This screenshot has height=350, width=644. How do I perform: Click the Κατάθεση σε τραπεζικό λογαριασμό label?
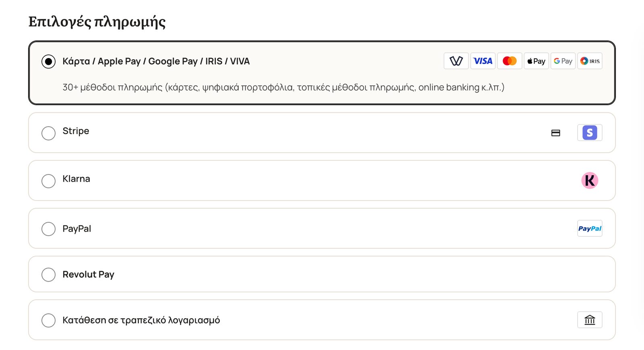coord(141,320)
